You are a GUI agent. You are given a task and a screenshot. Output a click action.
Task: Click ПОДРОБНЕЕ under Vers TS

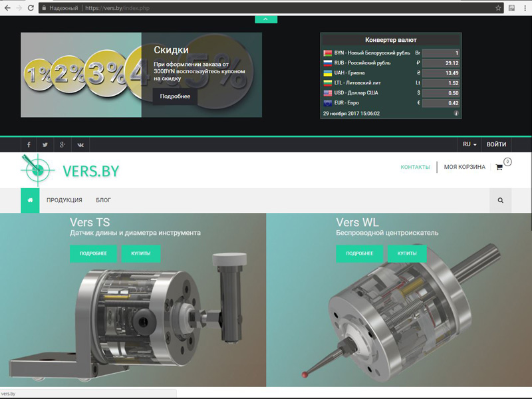(93, 253)
